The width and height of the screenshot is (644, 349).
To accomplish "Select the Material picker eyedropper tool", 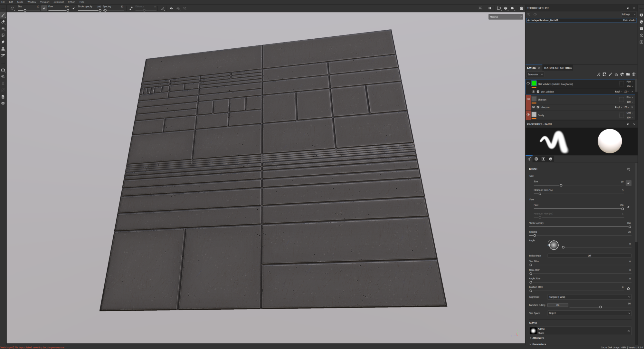I will pyautogui.click(x=3, y=56).
